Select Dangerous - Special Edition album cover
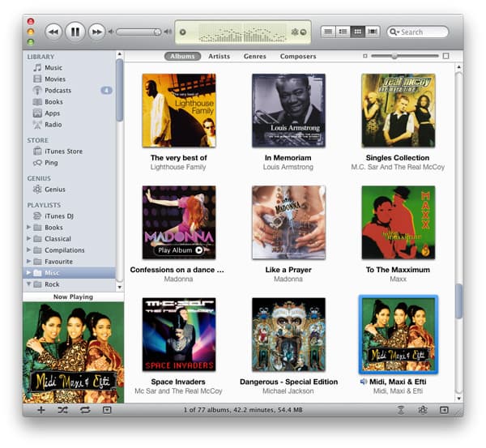The width and height of the screenshot is (486, 448). (x=288, y=335)
